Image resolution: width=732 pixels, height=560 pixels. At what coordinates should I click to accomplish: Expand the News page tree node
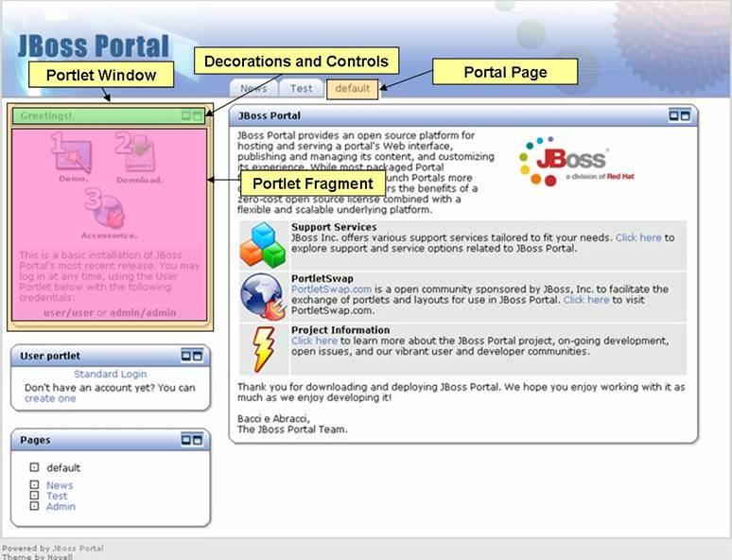(34, 485)
